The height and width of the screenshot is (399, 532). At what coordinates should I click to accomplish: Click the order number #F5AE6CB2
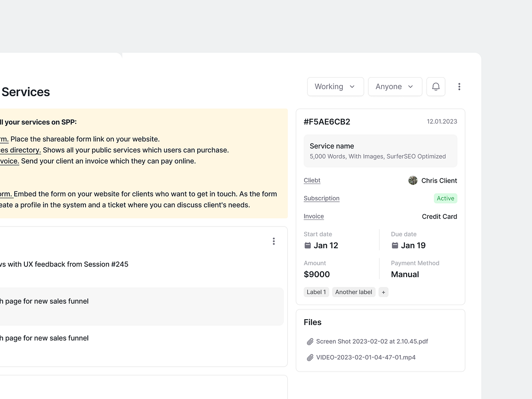(327, 121)
